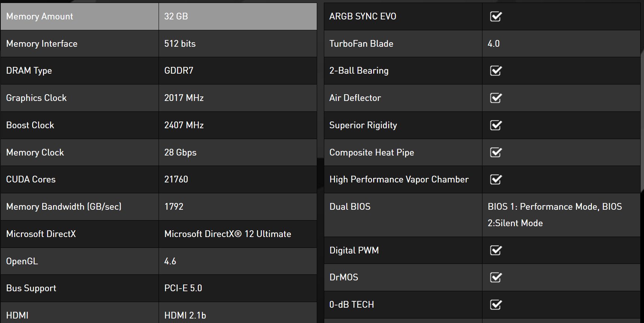
Task: Click the 0-dB TECH checkmark
Action: [x=496, y=305]
